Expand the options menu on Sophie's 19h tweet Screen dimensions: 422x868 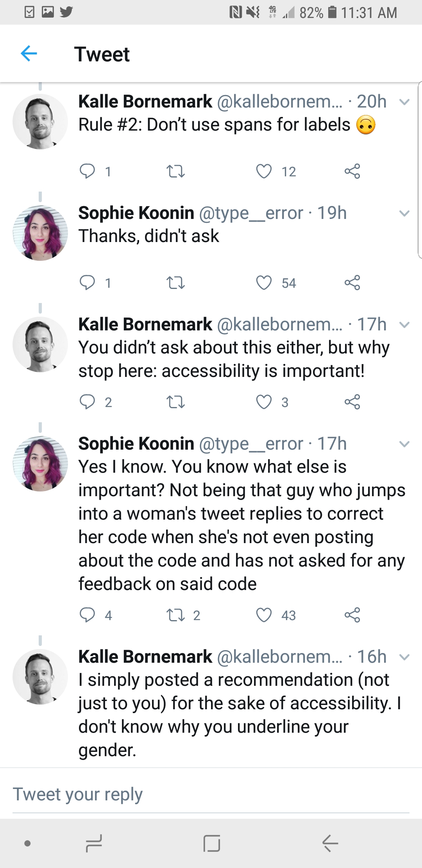[x=404, y=213]
